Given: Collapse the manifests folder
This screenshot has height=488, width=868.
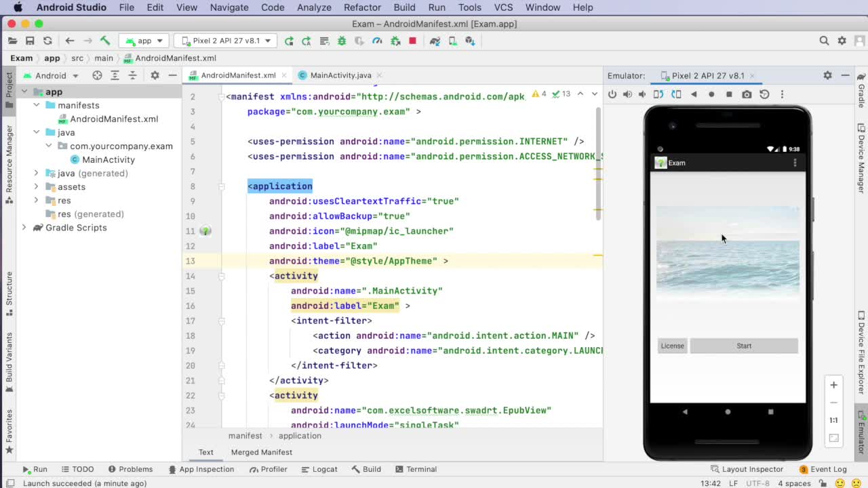Looking at the screenshot, I should pyautogui.click(x=37, y=105).
